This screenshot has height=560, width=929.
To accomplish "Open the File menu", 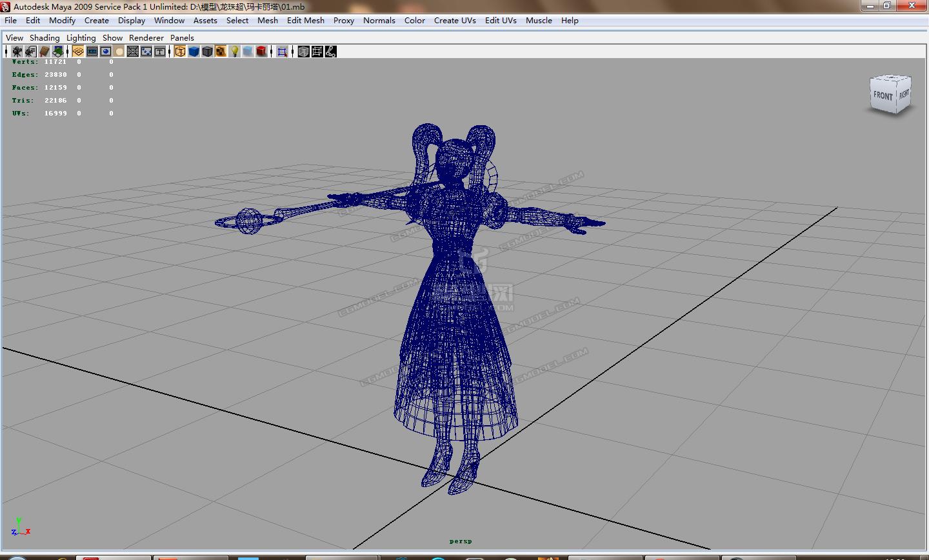I will coord(11,21).
